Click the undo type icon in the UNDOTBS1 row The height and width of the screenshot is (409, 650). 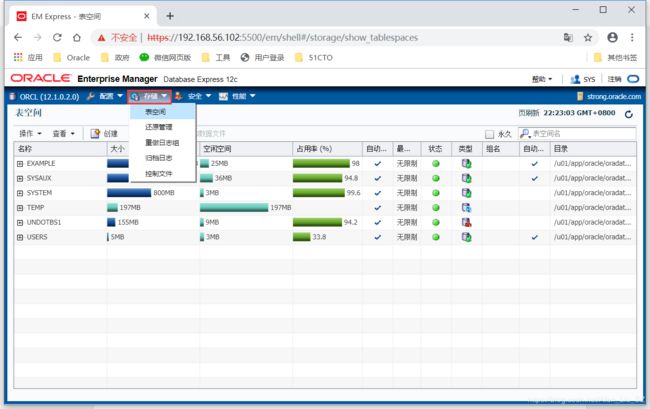coord(466,222)
